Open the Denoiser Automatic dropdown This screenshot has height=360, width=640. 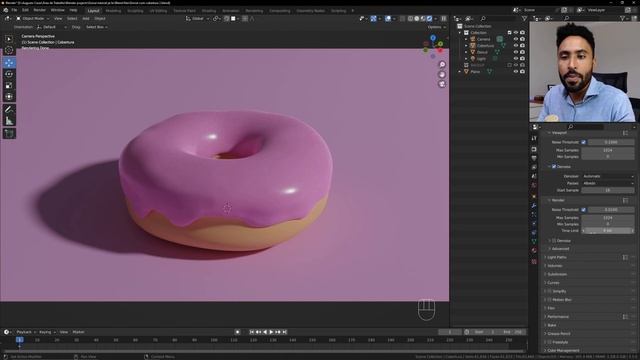608,176
